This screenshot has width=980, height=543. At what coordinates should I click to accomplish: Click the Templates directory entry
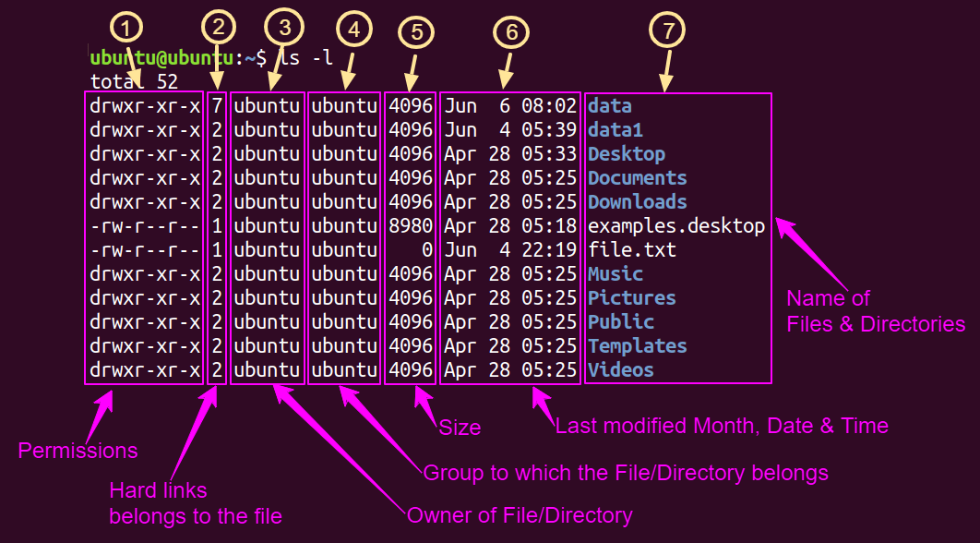coord(637,346)
